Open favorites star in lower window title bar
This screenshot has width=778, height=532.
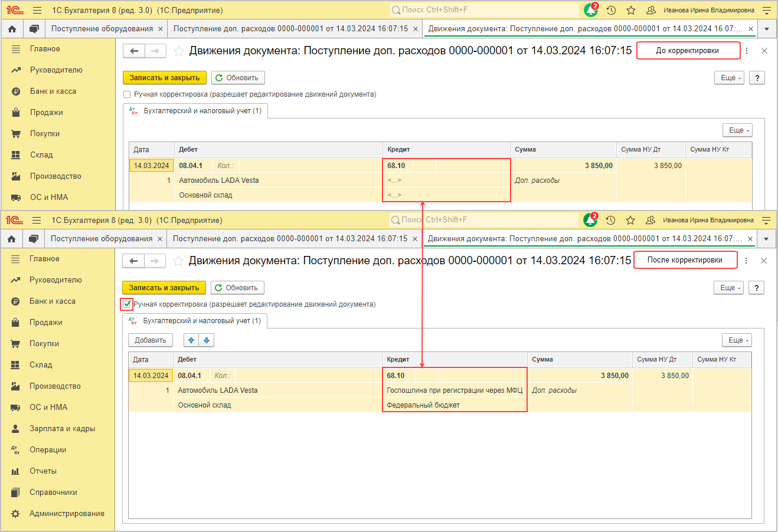[630, 221]
